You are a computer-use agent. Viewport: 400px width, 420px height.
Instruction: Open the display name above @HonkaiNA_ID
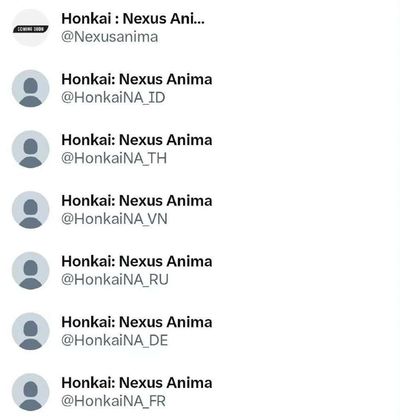click(x=137, y=79)
